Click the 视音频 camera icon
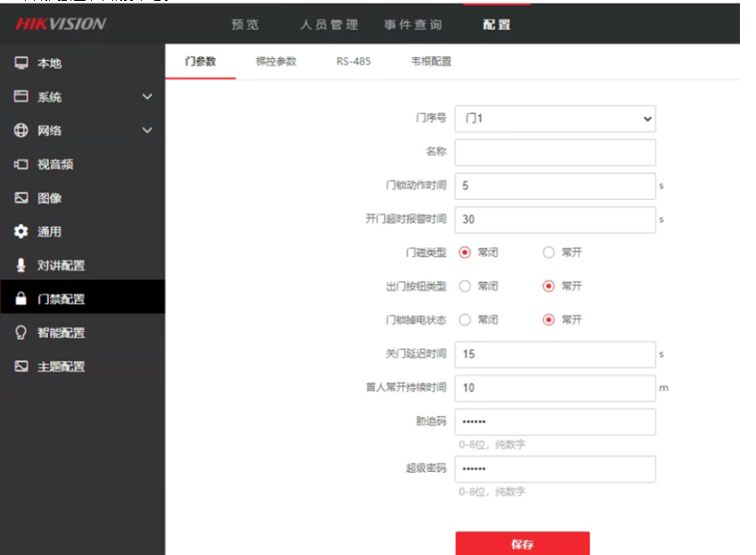 21,164
